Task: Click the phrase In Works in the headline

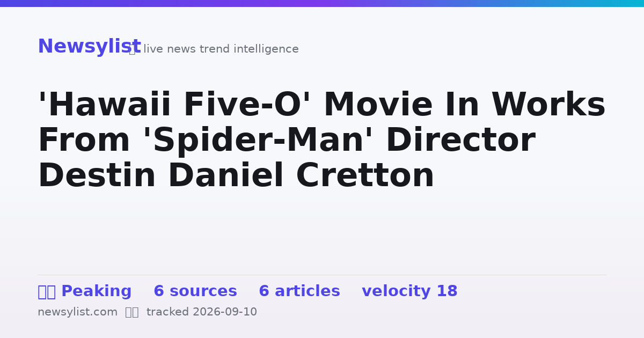Action: coord(548,105)
